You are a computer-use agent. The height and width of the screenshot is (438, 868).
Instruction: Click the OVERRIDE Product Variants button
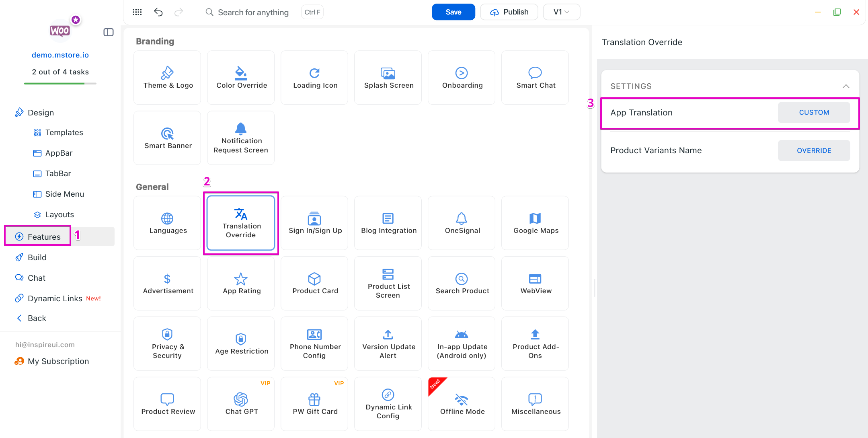point(814,150)
